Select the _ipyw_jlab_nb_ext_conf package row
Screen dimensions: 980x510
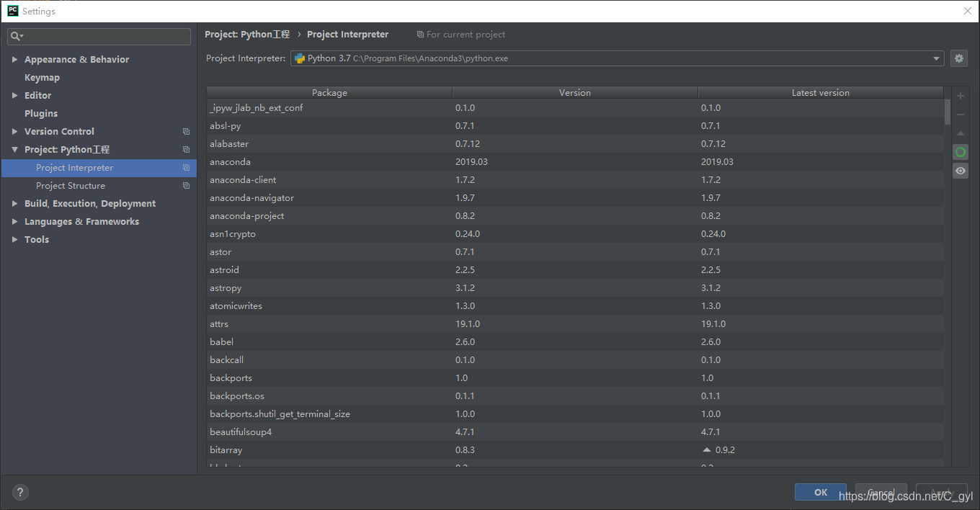[x=575, y=108]
